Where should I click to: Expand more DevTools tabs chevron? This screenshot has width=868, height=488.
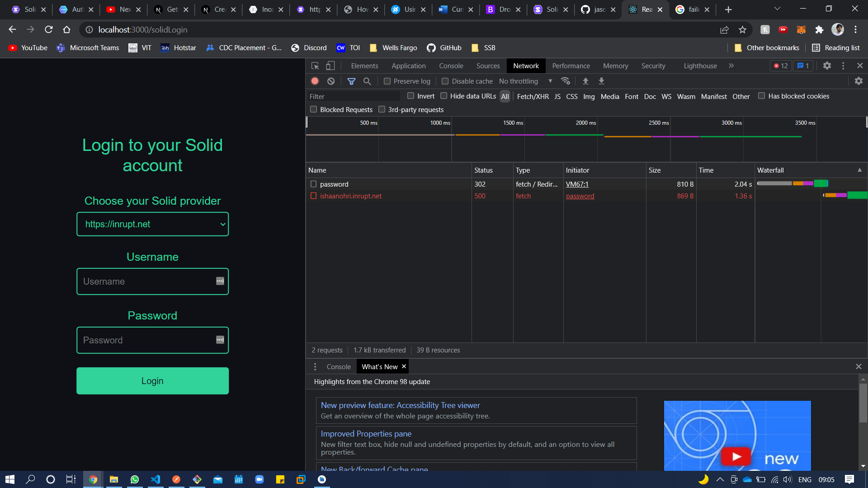(x=731, y=66)
